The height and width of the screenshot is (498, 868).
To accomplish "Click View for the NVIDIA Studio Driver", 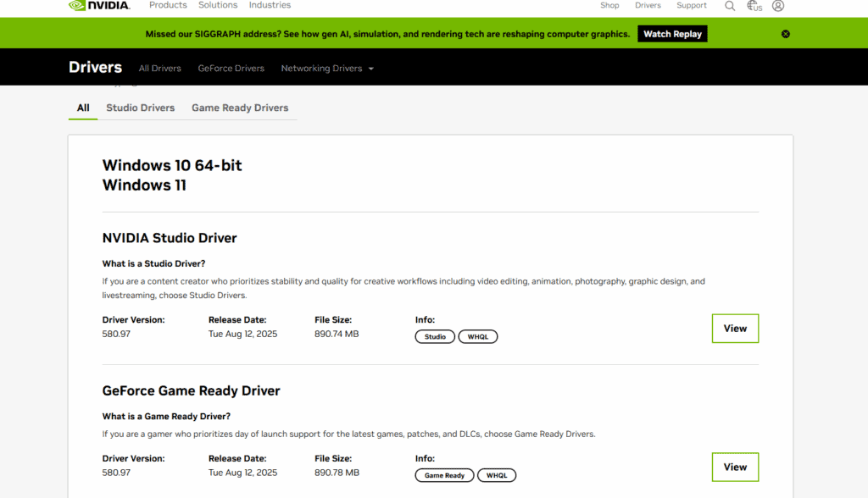I will click(x=734, y=329).
